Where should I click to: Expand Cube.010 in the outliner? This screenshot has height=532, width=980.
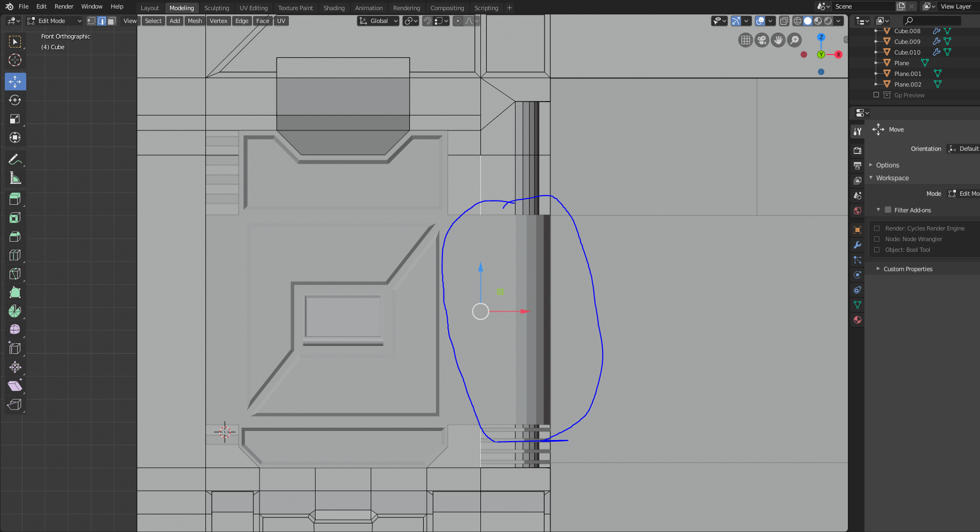coord(876,52)
